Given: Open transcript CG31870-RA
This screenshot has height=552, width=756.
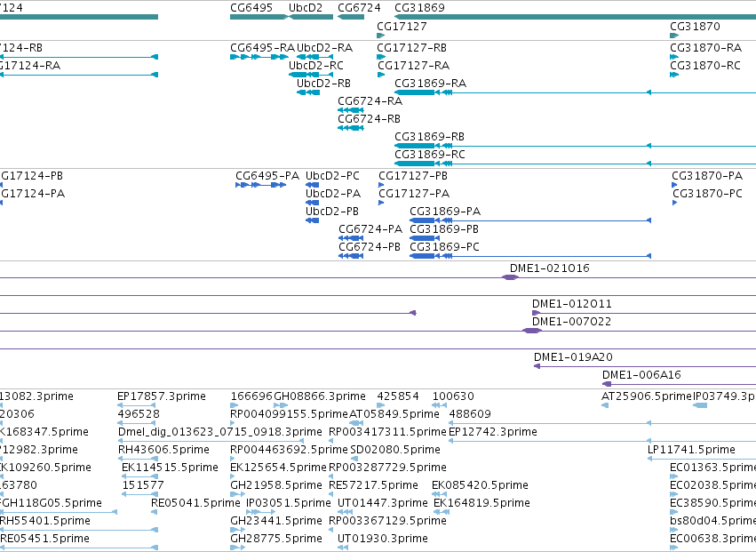Looking at the screenshot, I should 706,48.
